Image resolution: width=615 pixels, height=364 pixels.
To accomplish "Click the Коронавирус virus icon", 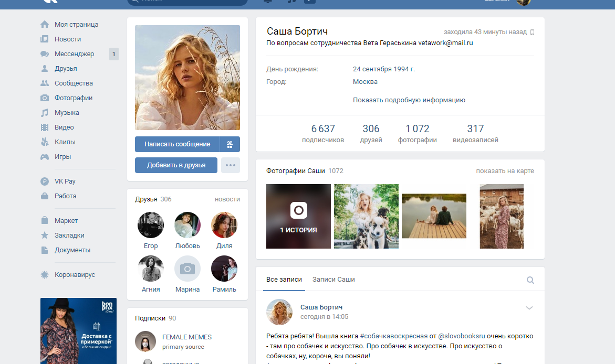I will 45,275.
